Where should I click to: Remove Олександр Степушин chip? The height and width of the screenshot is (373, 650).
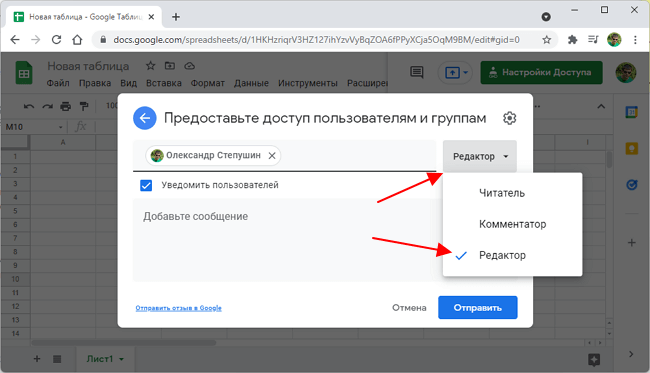point(272,156)
